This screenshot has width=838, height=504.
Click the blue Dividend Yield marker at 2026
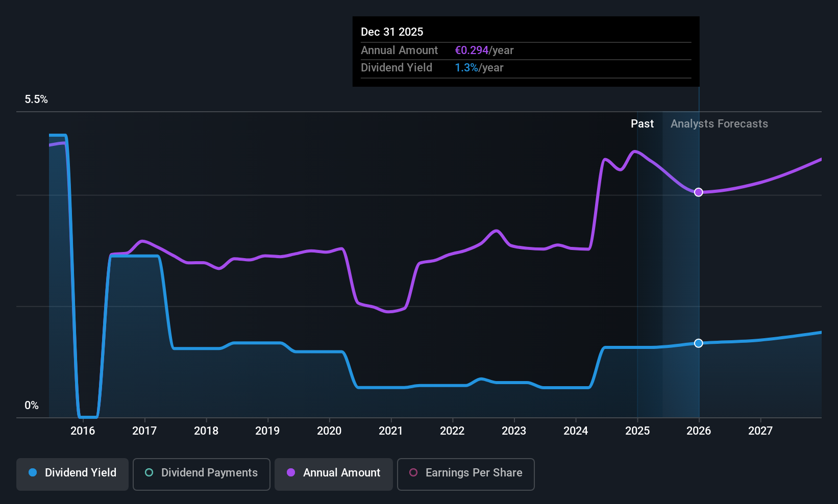699,343
